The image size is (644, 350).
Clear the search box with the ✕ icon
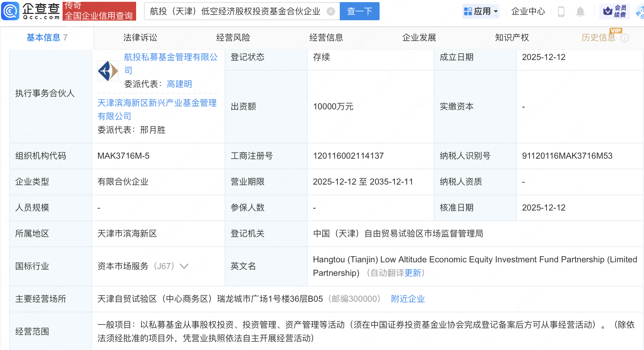[x=331, y=11]
